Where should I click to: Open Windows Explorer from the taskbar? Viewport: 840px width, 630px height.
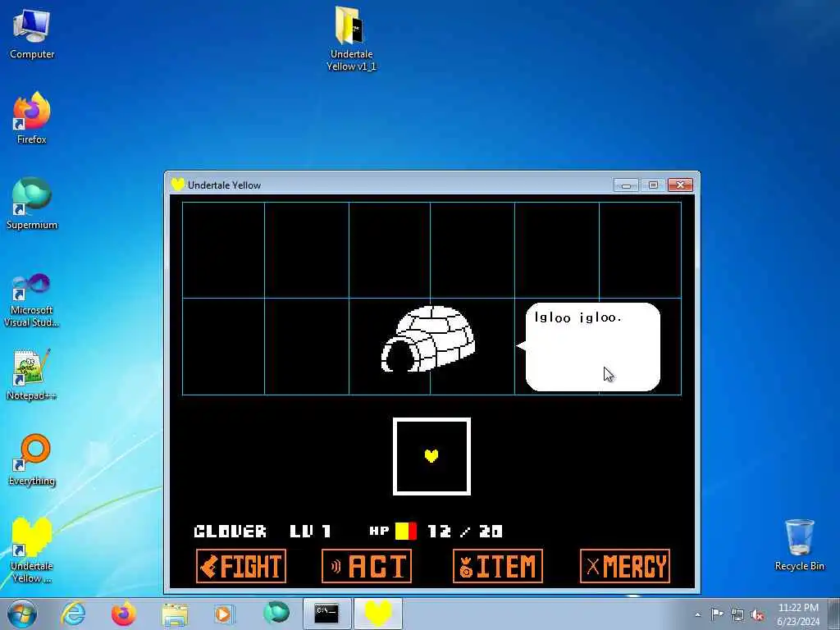pyautogui.click(x=175, y=614)
